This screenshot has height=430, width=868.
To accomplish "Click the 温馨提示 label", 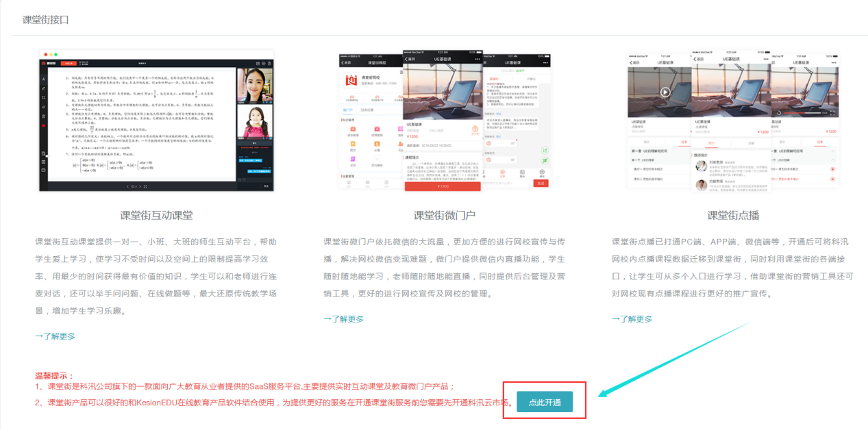I will tap(55, 376).
